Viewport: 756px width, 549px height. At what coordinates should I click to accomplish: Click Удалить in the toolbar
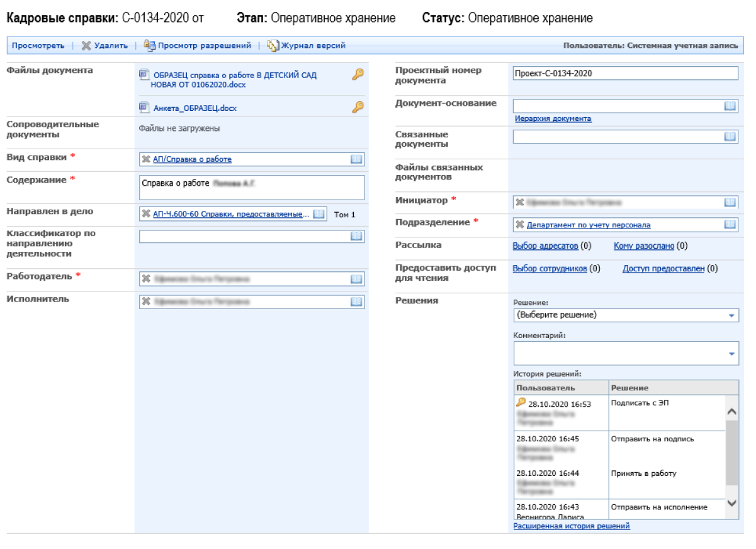pyautogui.click(x=105, y=45)
